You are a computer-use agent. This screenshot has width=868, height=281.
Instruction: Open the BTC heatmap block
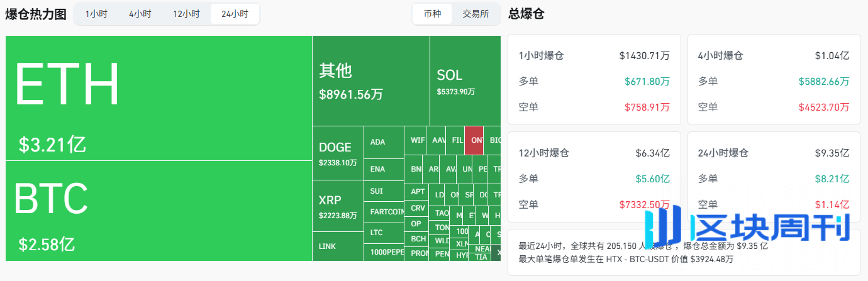(x=159, y=211)
